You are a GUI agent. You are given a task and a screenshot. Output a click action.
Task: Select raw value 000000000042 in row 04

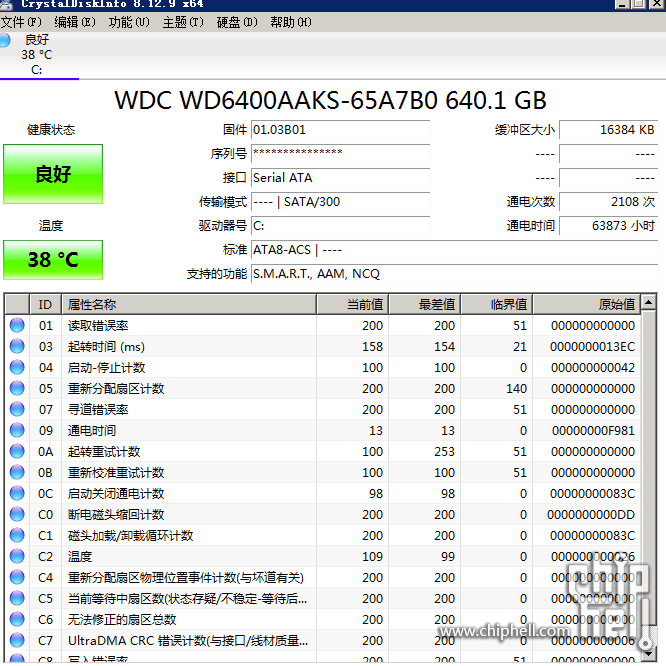593,367
